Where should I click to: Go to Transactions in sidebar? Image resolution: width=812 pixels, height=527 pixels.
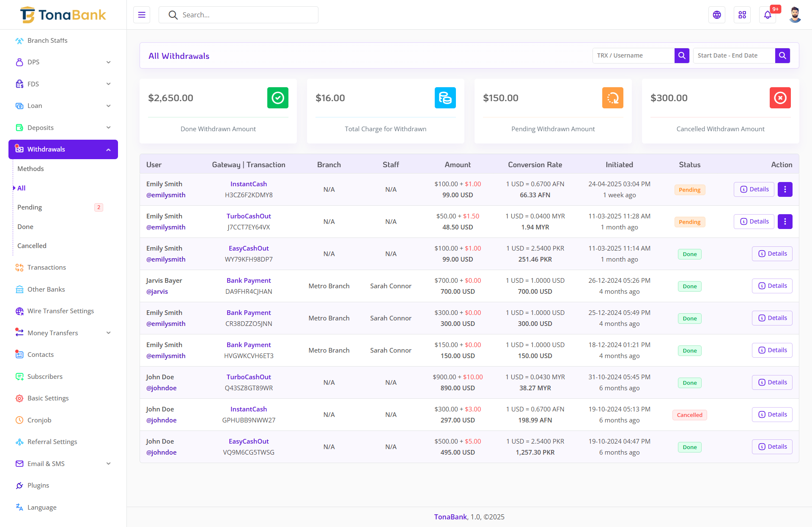click(x=47, y=268)
